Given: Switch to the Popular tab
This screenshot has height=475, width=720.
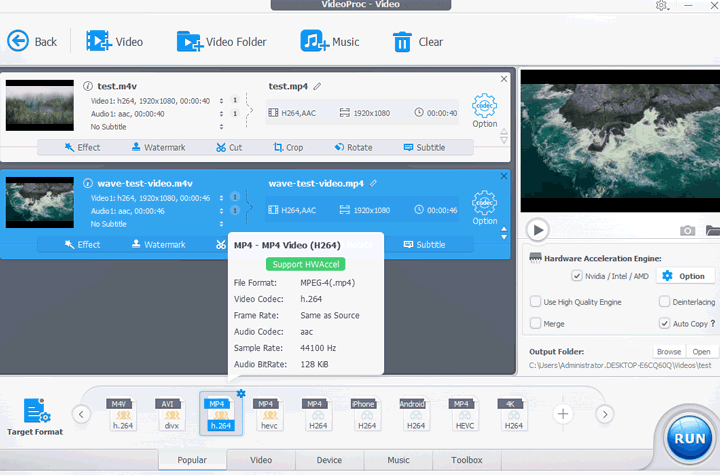Looking at the screenshot, I should (192, 460).
